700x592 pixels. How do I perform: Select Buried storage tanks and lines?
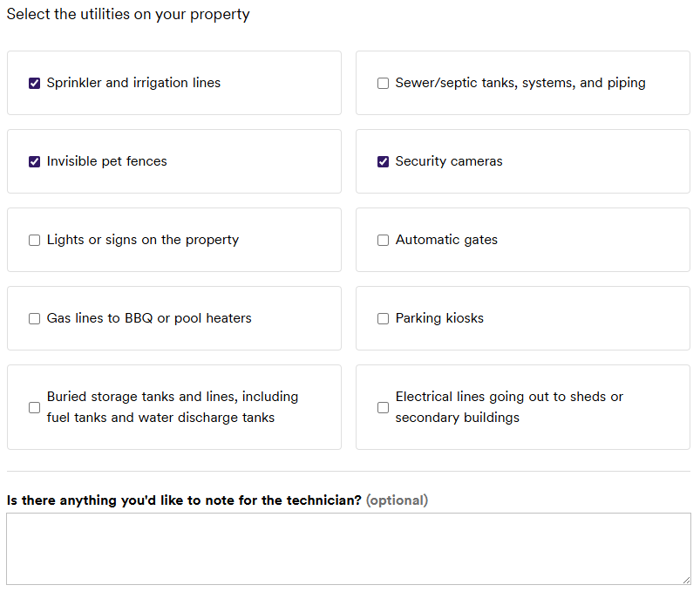point(34,407)
